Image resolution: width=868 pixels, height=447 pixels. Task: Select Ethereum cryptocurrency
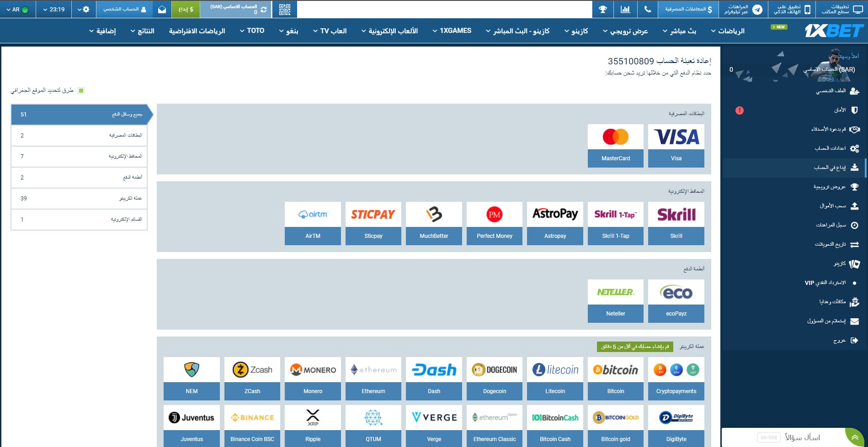[373, 379]
